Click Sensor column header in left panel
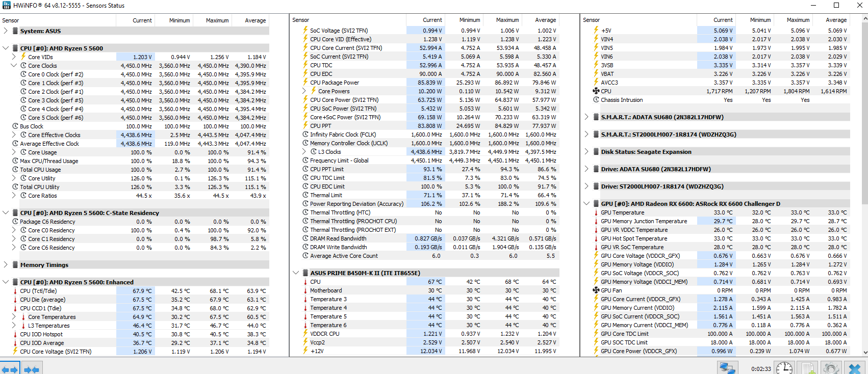Image resolution: width=868 pixels, height=374 pixels. coord(58,20)
